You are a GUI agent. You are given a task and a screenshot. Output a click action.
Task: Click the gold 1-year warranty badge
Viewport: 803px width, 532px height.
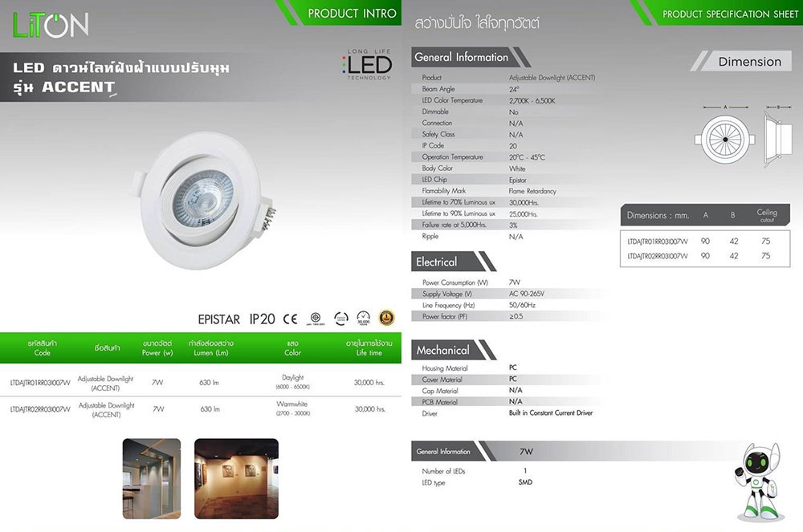(387, 318)
